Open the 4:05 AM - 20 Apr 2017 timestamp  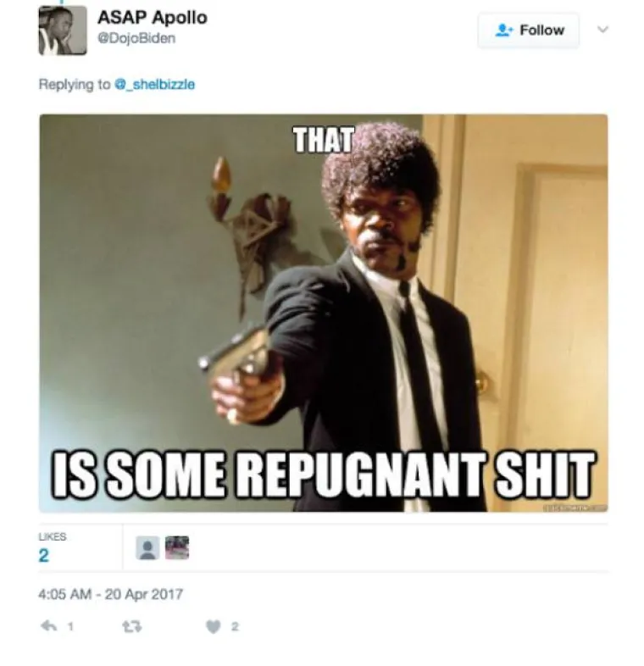110,594
